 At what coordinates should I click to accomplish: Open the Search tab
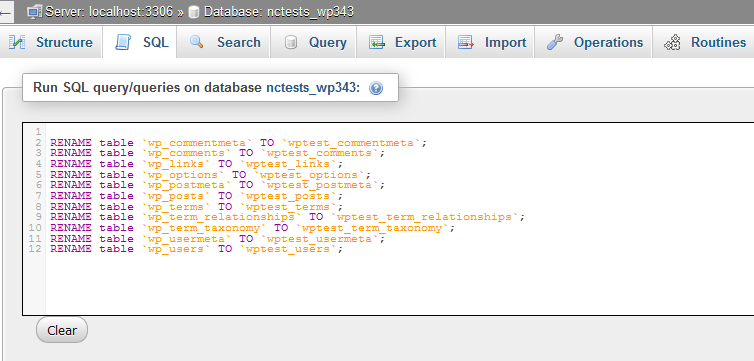click(224, 42)
